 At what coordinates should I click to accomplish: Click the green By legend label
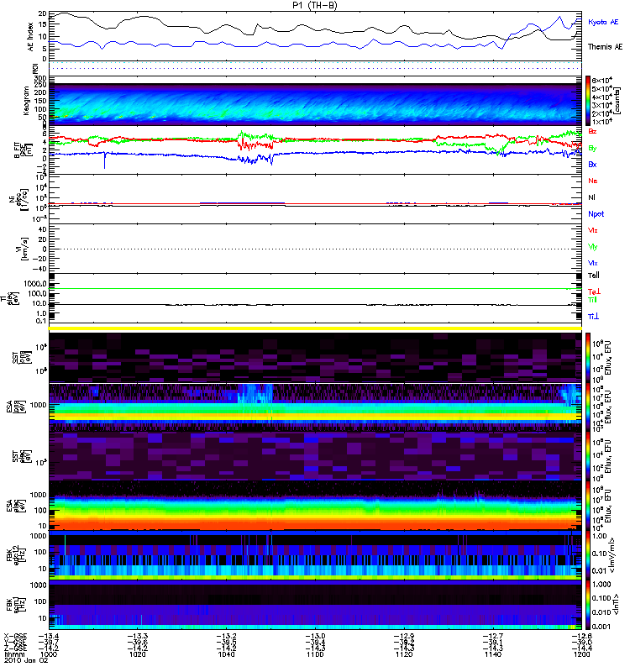tap(592, 149)
